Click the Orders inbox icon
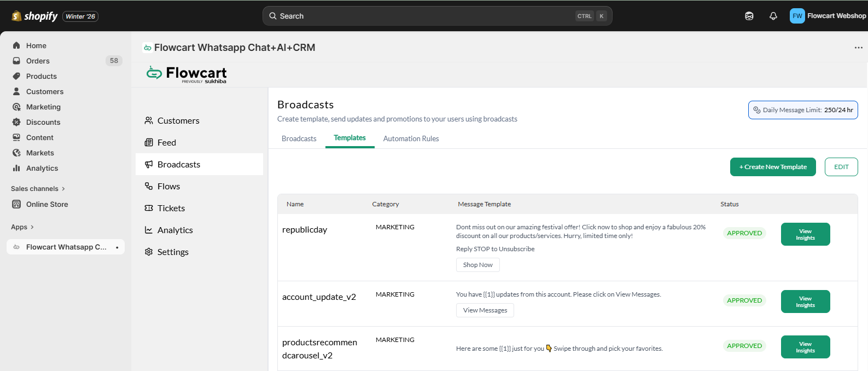Image resolution: width=868 pixels, height=371 pixels. click(x=16, y=61)
